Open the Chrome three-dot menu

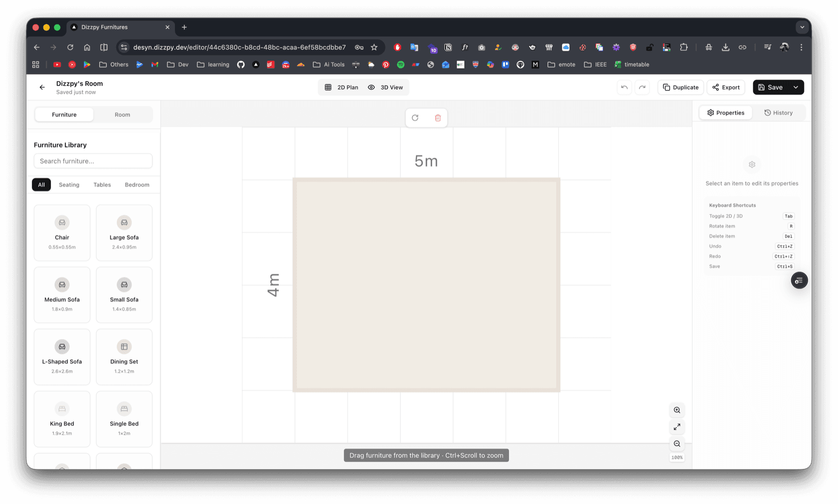coord(801,47)
